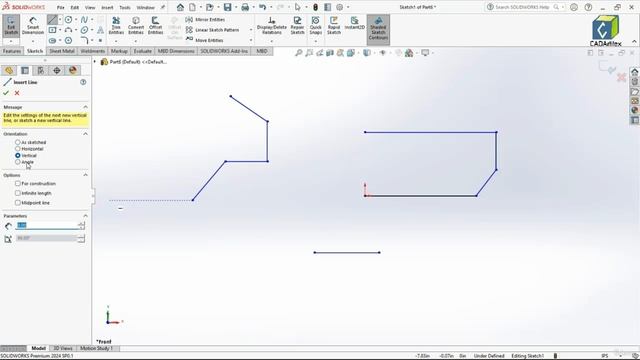This screenshot has height=360, width=640.
Task: Open the File menu
Action: 60,7
